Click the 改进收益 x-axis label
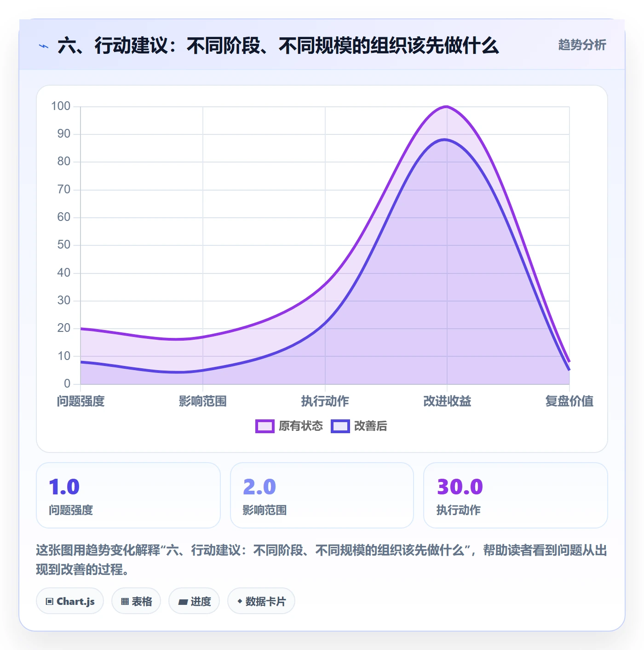The image size is (644, 650). coord(447,401)
